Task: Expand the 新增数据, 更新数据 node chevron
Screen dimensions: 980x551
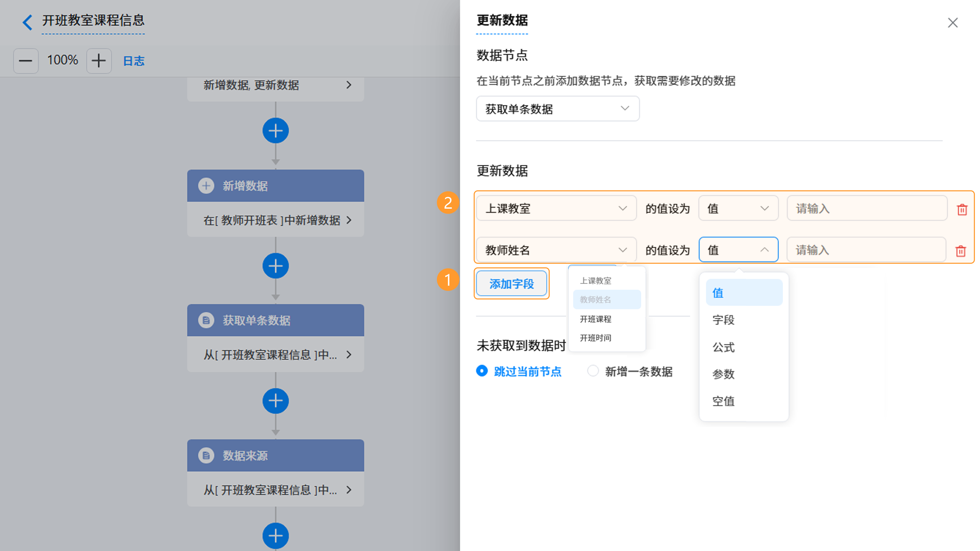Action: 349,85
